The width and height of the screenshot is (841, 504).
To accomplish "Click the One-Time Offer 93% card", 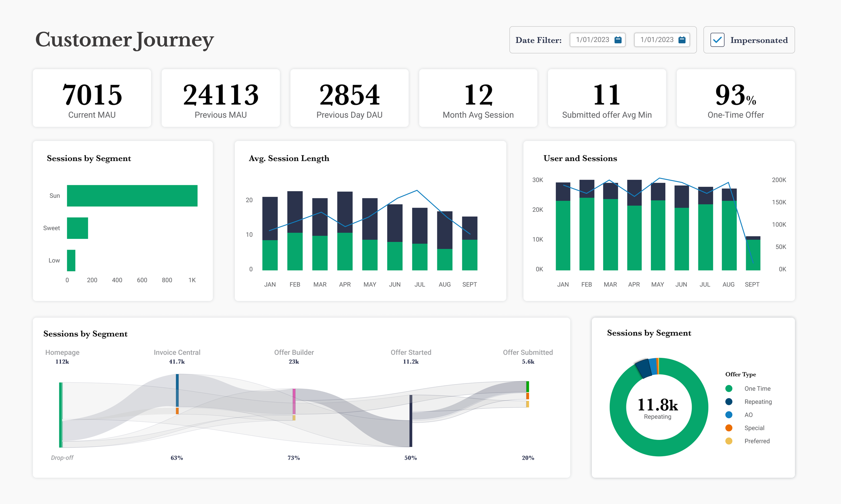I will [735, 98].
